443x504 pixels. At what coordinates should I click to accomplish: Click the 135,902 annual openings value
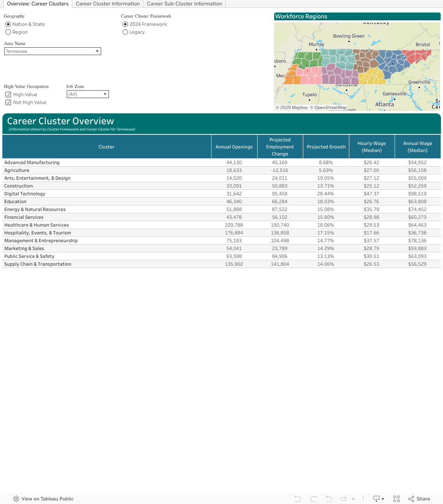coord(234,264)
